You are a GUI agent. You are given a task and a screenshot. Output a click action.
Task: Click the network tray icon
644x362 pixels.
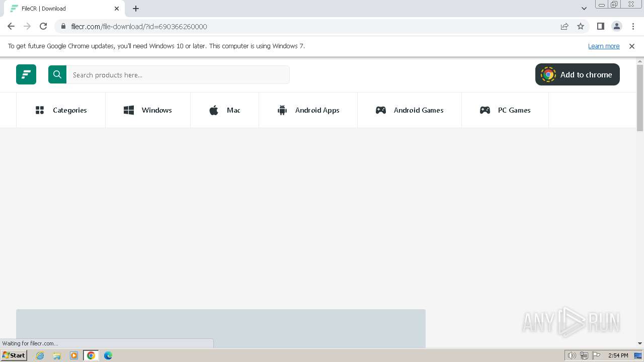coord(584,355)
